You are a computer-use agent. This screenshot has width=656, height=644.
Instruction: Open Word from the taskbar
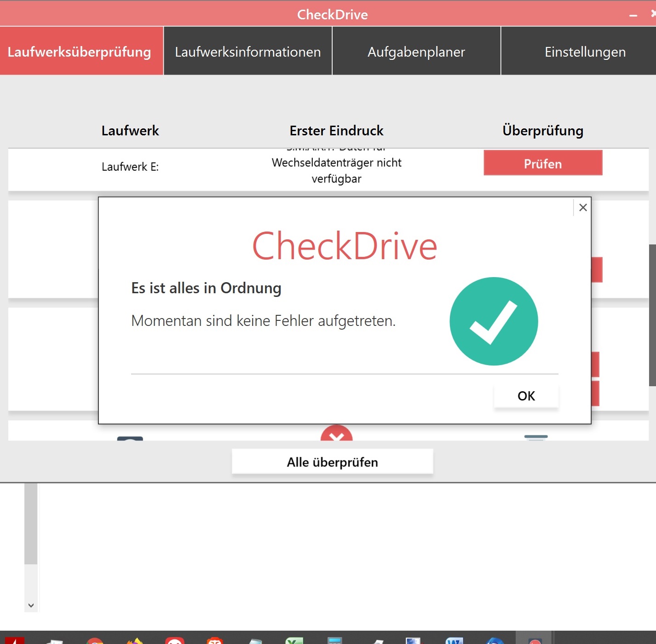click(454, 640)
